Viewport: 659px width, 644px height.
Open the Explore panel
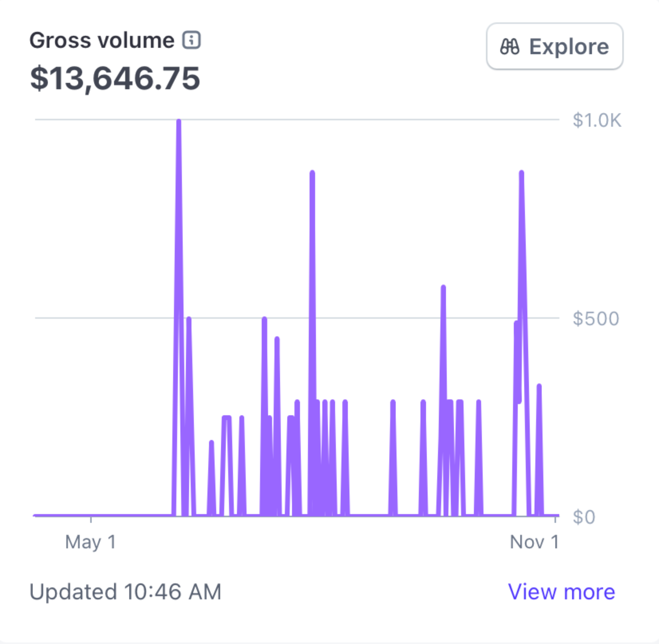(x=555, y=46)
